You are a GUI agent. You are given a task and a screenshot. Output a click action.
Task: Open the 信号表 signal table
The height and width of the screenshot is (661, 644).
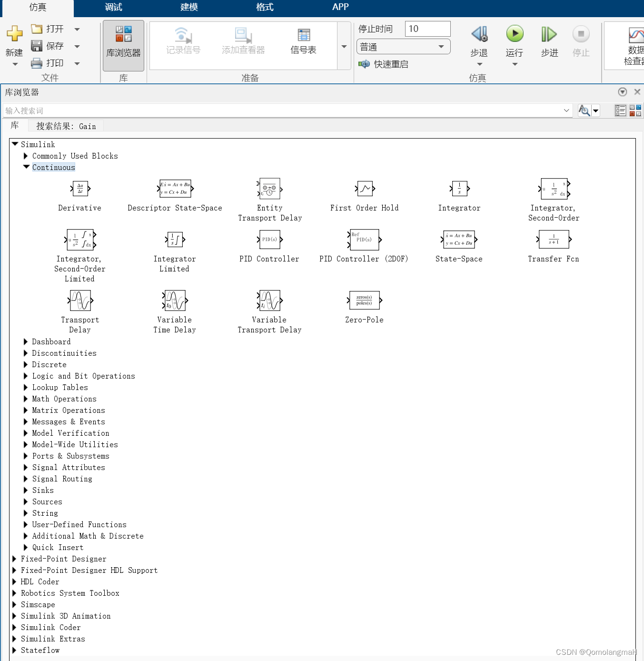coord(303,41)
